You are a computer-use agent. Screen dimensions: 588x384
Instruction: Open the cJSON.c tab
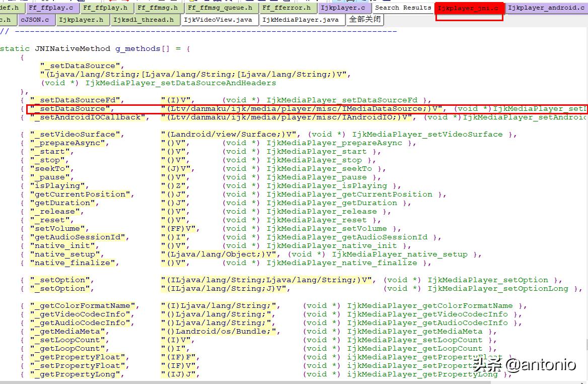point(35,20)
